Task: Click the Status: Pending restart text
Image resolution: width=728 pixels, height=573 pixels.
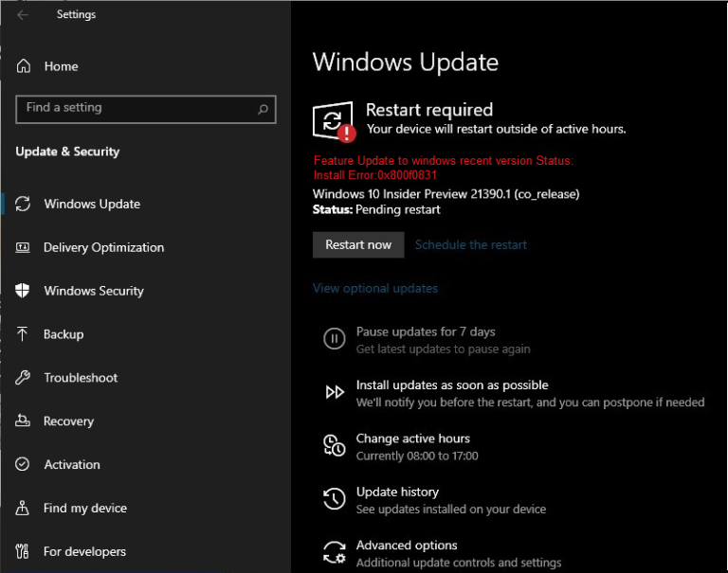Action: pyautogui.click(x=376, y=209)
